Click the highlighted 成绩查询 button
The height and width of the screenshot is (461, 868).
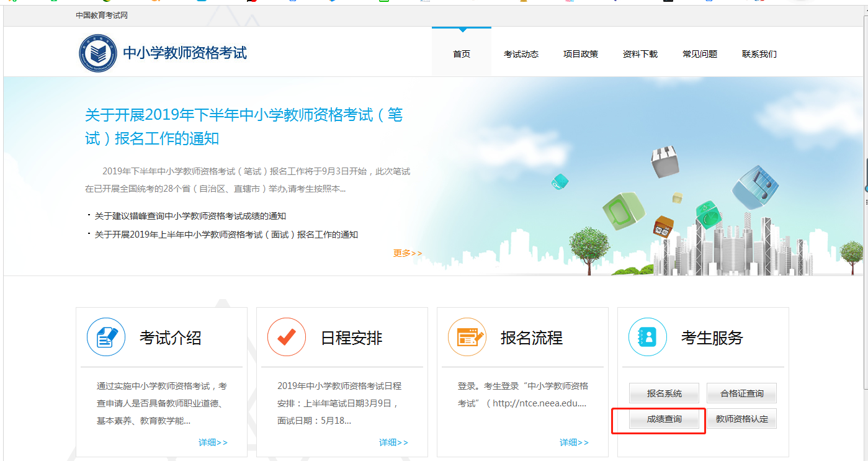coord(660,420)
